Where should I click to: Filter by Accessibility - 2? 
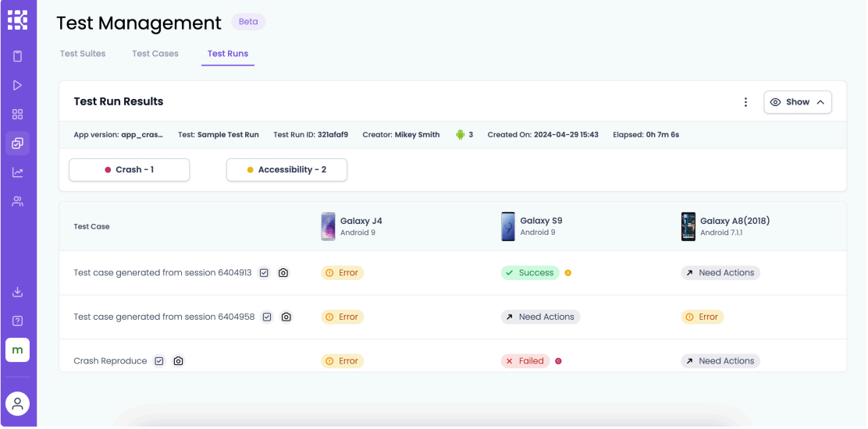click(286, 170)
